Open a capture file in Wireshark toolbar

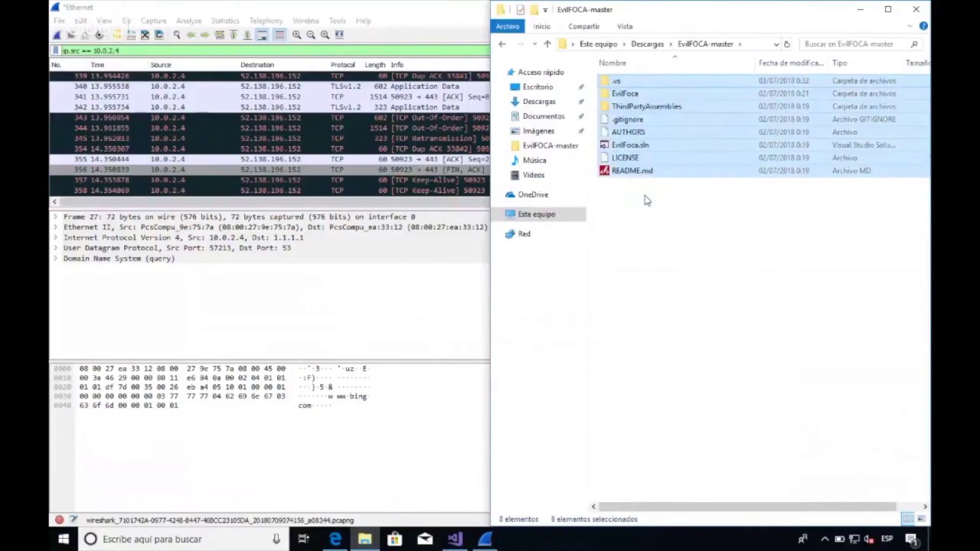(x=117, y=34)
